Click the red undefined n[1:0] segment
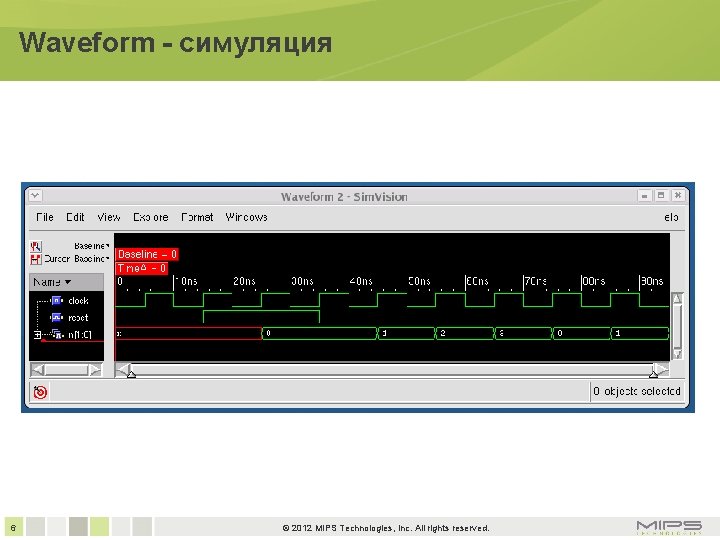The image size is (720, 540). (188, 333)
